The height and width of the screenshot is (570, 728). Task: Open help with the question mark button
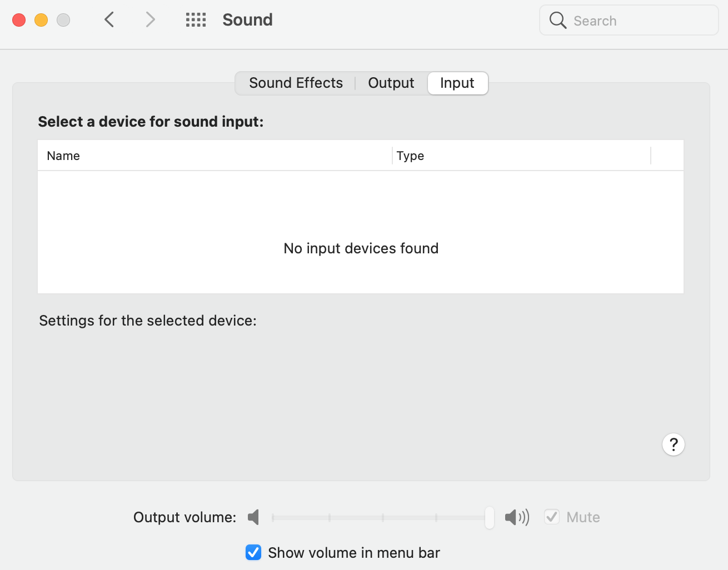point(673,444)
